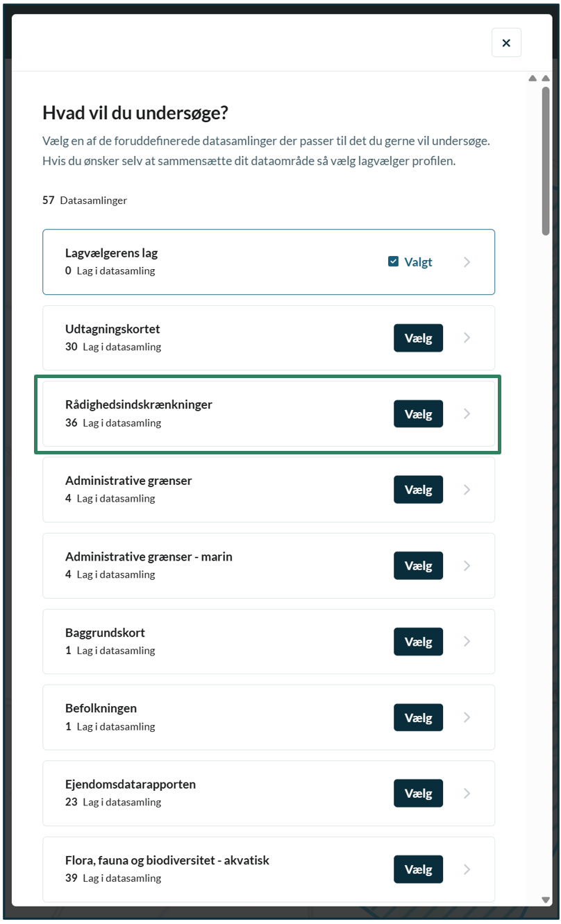Open Rådighedsindskrænkninger details via chevron
The image size is (561, 924).
(x=467, y=414)
